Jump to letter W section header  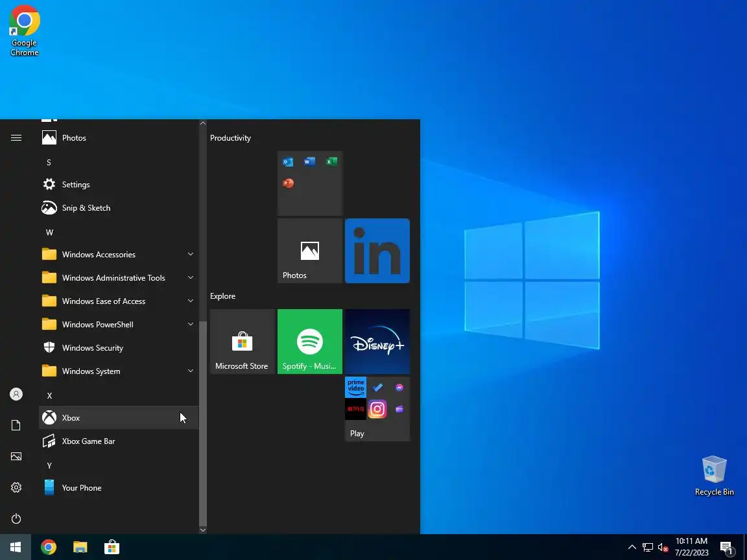[49, 233]
